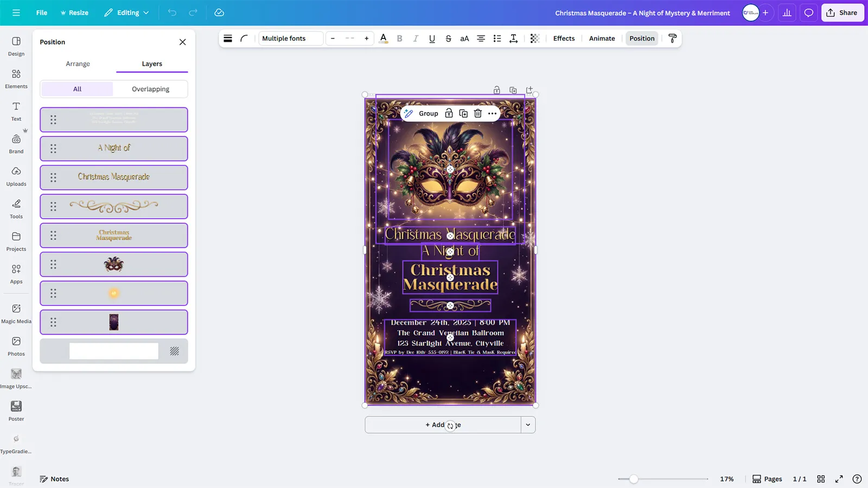Image resolution: width=868 pixels, height=488 pixels.
Task: Select the All layers filter
Action: click(x=77, y=89)
